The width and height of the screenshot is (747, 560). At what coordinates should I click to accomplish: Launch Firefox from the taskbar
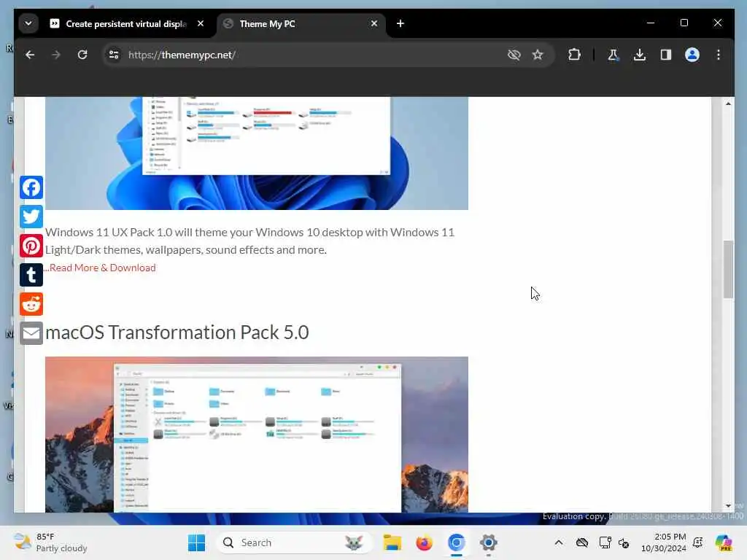[x=424, y=542]
